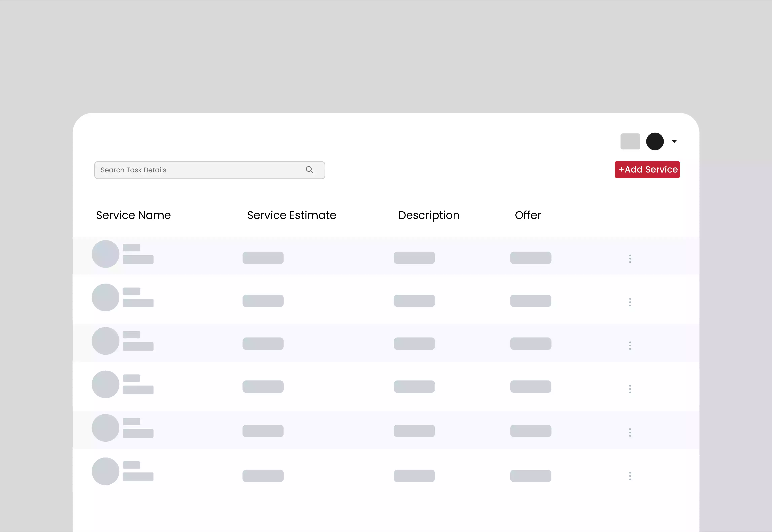
Task: Click the Offer column header
Action: pyautogui.click(x=528, y=215)
